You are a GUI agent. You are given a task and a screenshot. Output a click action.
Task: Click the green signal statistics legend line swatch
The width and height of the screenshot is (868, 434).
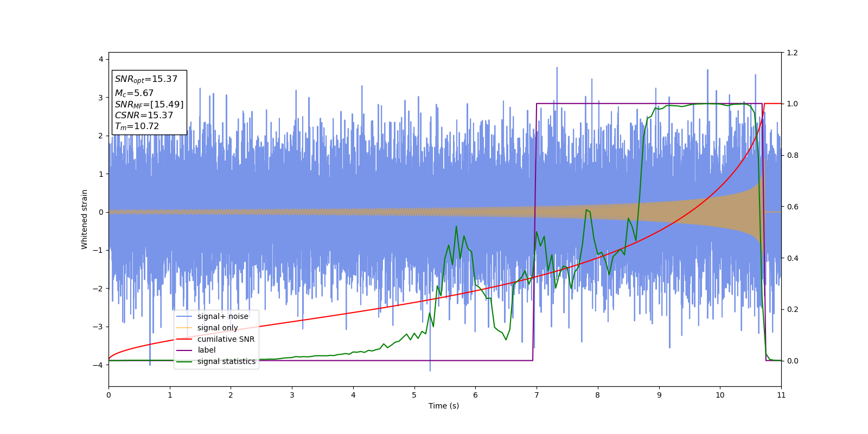(184, 362)
